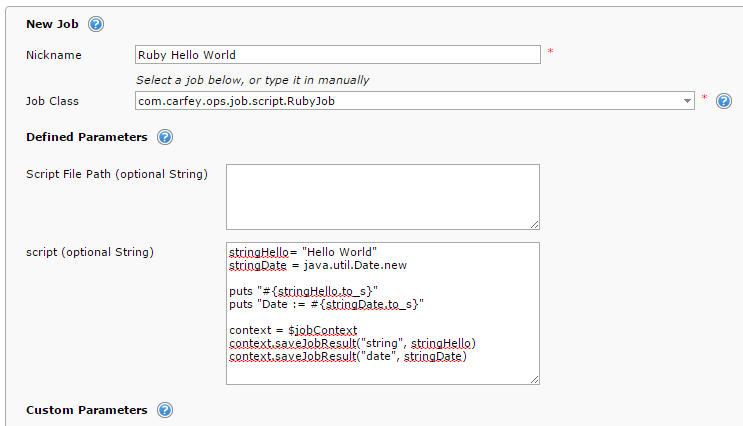Viewport: 743px width, 426px height.
Task: Click the Script File Path resize handle
Action: pyautogui.click(x=534, y=224)
